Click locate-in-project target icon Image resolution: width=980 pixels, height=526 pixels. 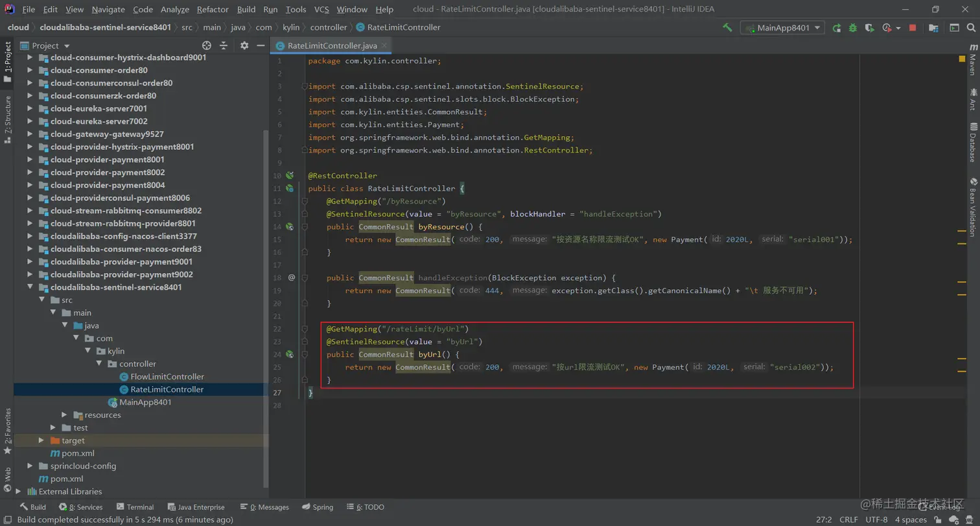point(207,45)
